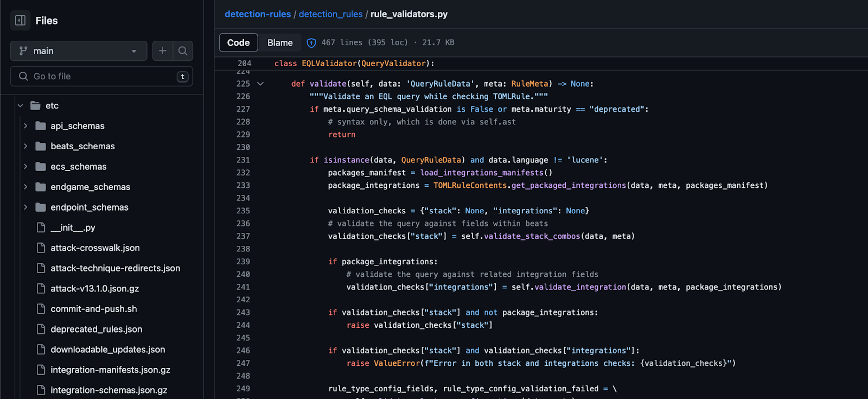The width and height of the screenshot is (868, 399).
Task: Click the integration-schemas.json.gz file icon
Action: point(41,390)
